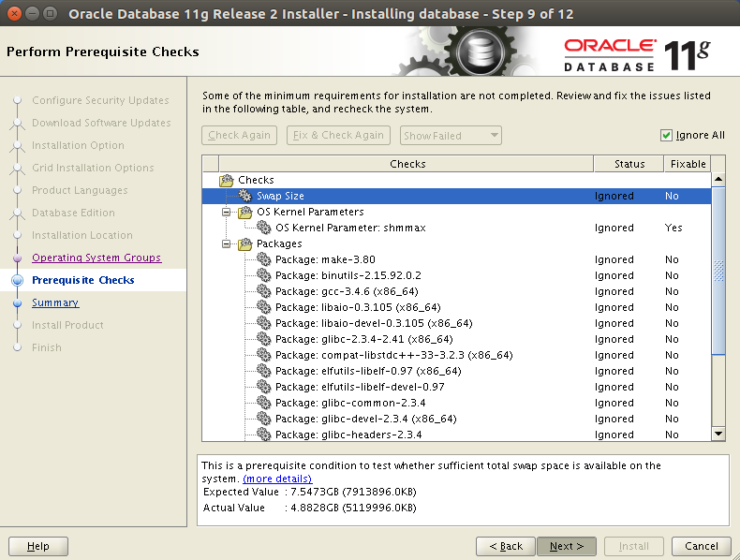The height and width of the screenshot is (560, 740).
Task: Click the Installation Location step
Action: (82, 235)
